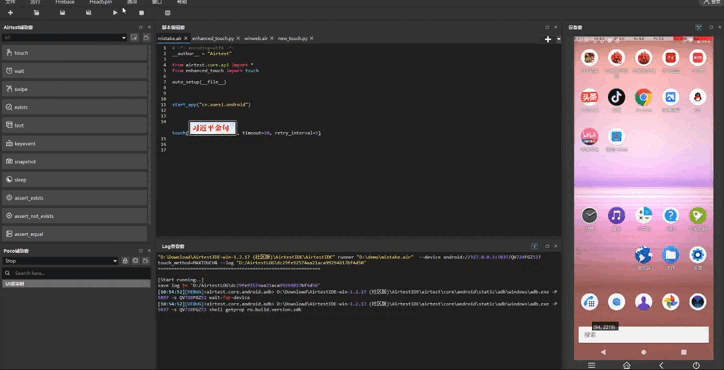Viewport: 724px width, 370px height.
Task: Click the filter icon in Log viewer header
Action: [x=534, y=246]
